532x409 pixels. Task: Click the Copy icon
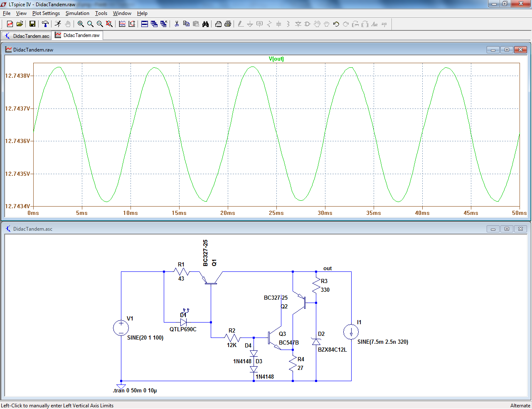click(186, 24)
